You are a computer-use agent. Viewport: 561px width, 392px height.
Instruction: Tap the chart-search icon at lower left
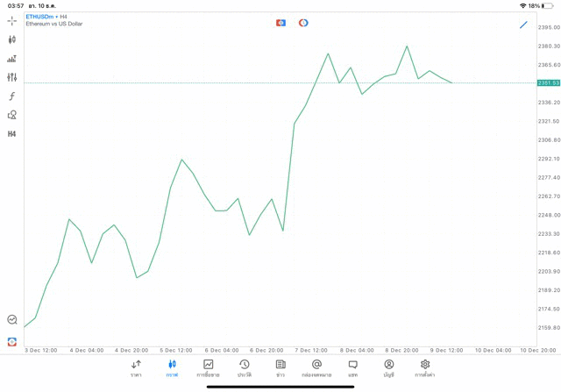12,320
